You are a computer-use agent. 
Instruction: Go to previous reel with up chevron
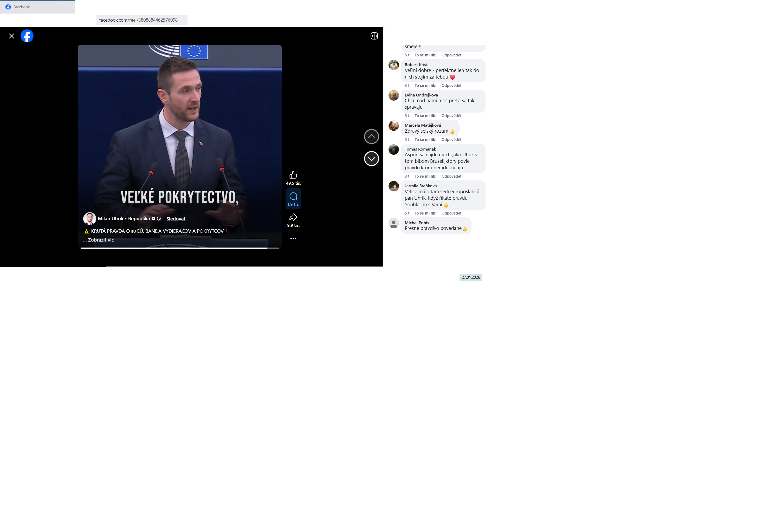click(x=371, y=137)
